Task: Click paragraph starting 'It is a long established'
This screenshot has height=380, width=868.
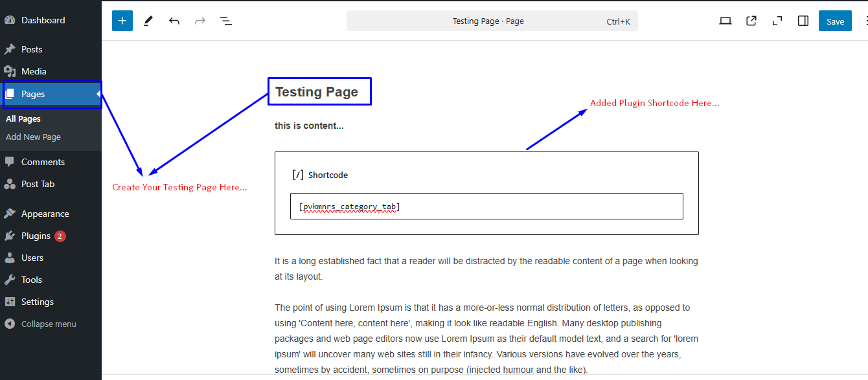Action: pos(486,269)
